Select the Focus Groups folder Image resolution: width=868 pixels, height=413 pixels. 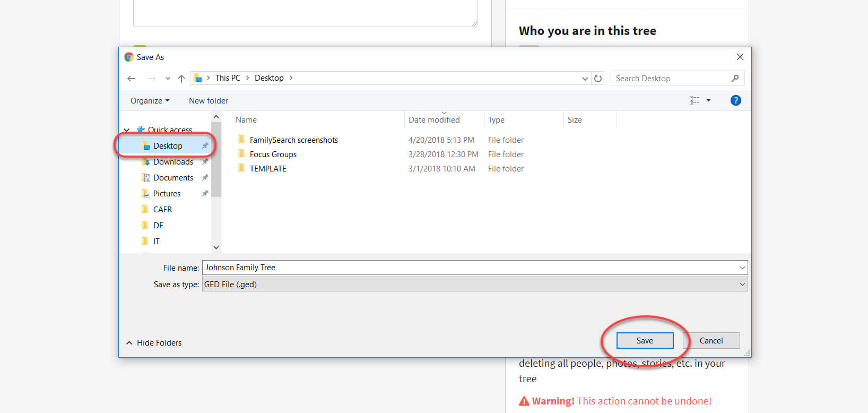point(273,154)
